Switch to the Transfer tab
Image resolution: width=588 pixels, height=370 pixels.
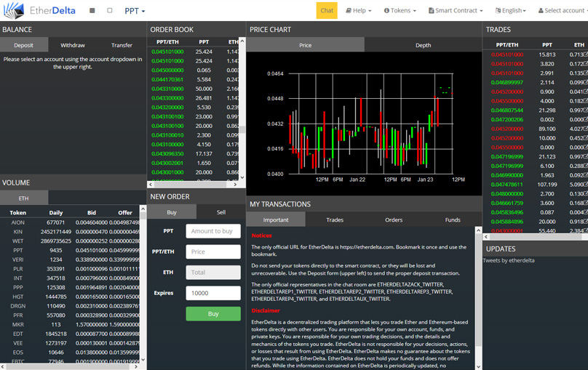tap(122, 45)
